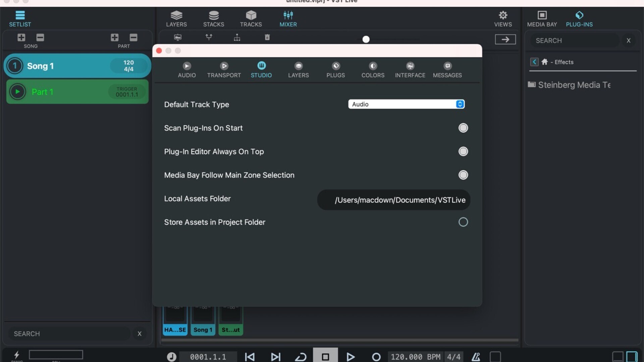Switch to the Audio preferences tab

187,70
